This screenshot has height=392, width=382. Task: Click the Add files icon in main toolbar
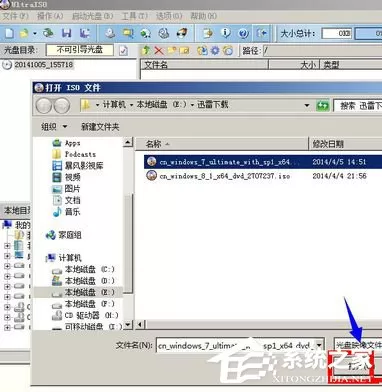(x=208, y=33)
